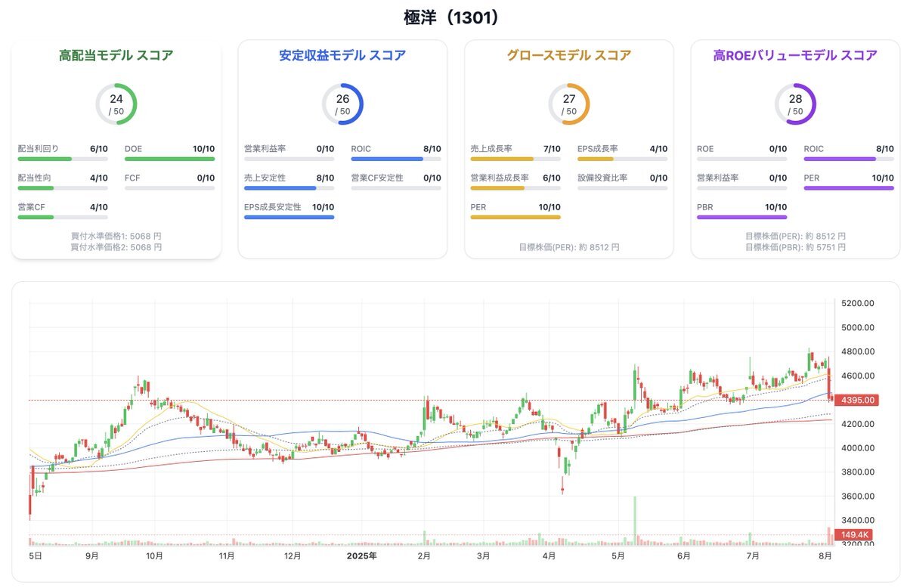Click the green 24/50 circular score gauge
907x588 pixels.
coord(116,104)
